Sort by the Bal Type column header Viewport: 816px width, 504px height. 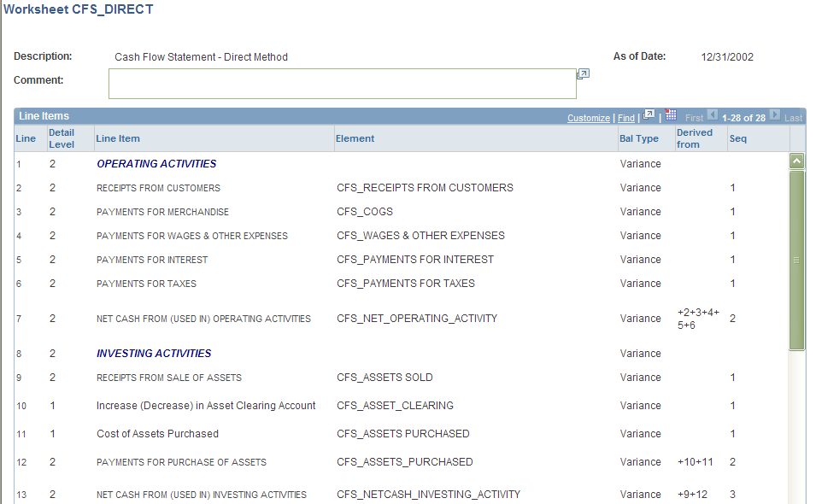[x=639, y=138]
